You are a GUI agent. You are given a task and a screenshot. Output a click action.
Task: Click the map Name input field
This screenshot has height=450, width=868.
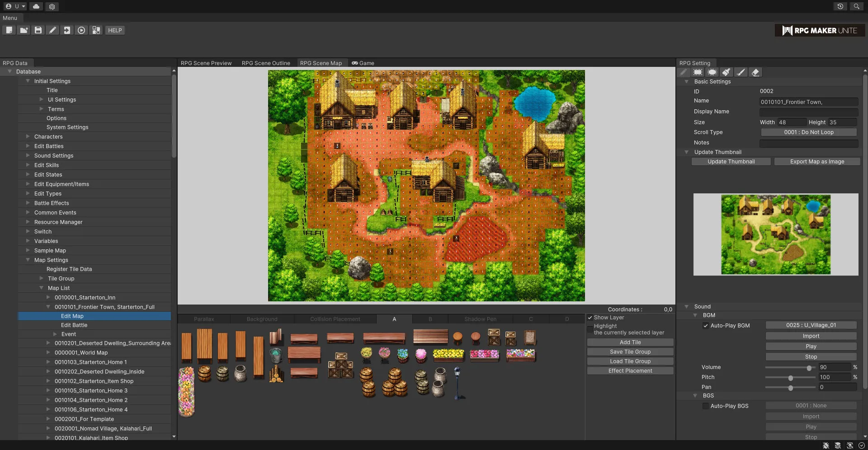tap(808, 102)
